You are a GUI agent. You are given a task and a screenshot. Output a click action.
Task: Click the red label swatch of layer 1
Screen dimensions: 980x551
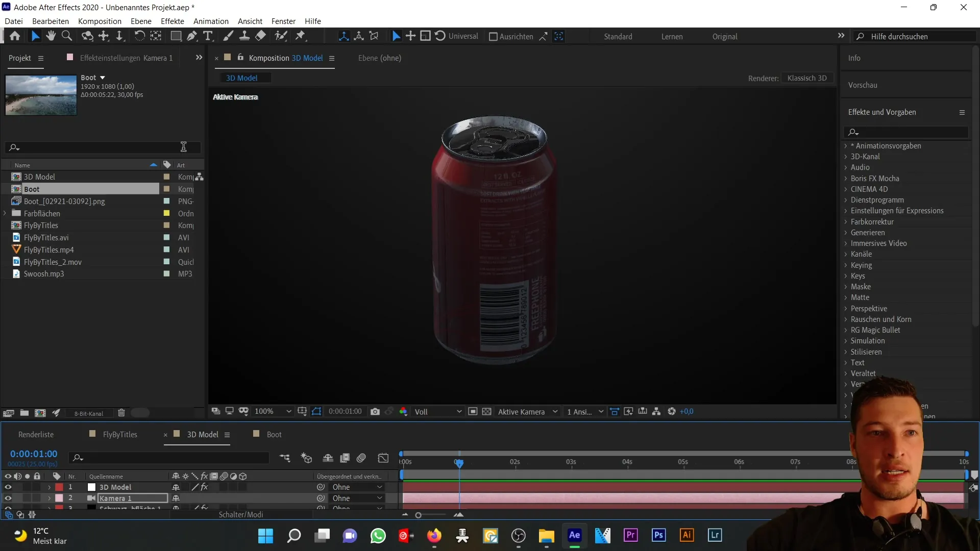tap(59, 487)
